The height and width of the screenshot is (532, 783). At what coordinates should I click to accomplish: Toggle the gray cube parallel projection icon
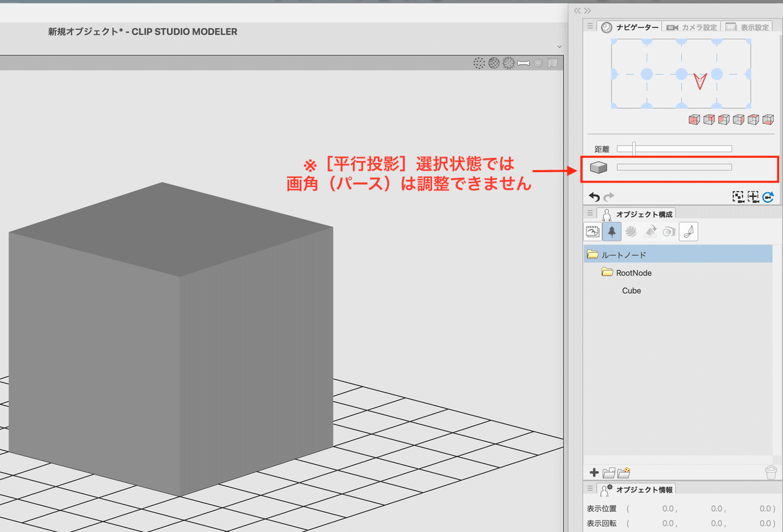click(x=598, y=168)
